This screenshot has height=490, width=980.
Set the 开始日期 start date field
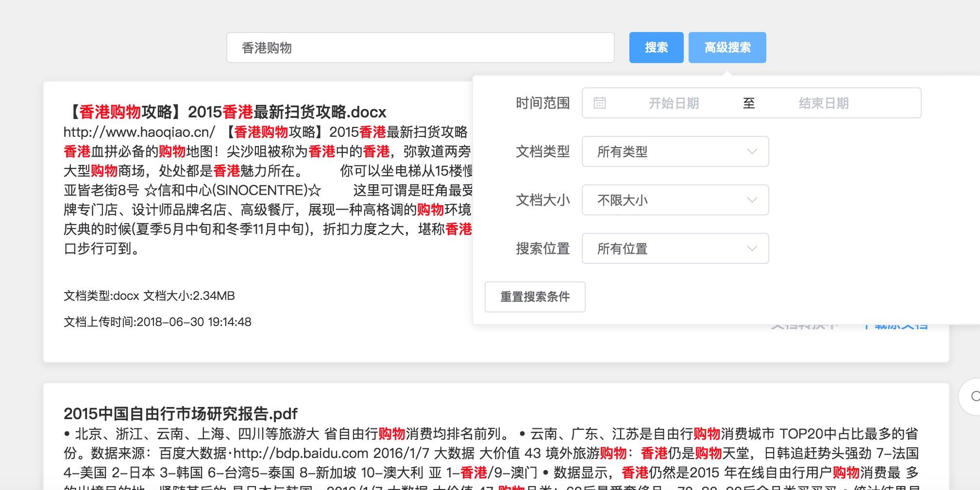coord(674,103)
